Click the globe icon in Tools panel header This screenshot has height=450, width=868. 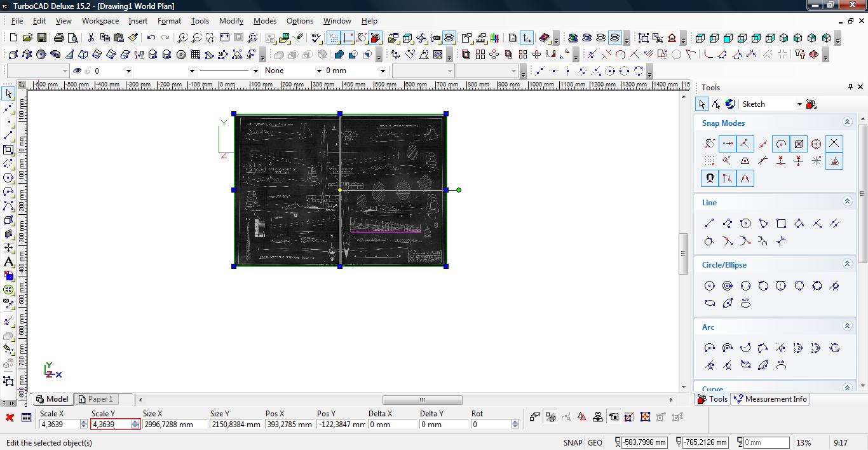729,104
